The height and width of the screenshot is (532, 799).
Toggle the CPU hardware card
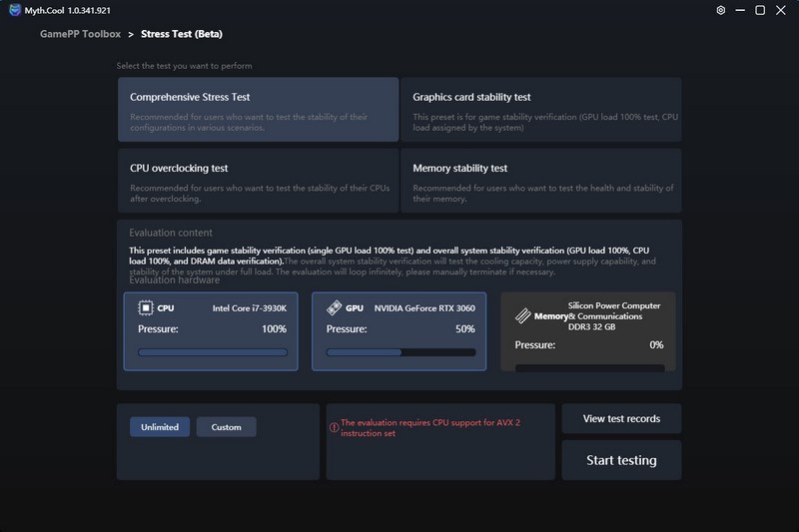point(211,331)
